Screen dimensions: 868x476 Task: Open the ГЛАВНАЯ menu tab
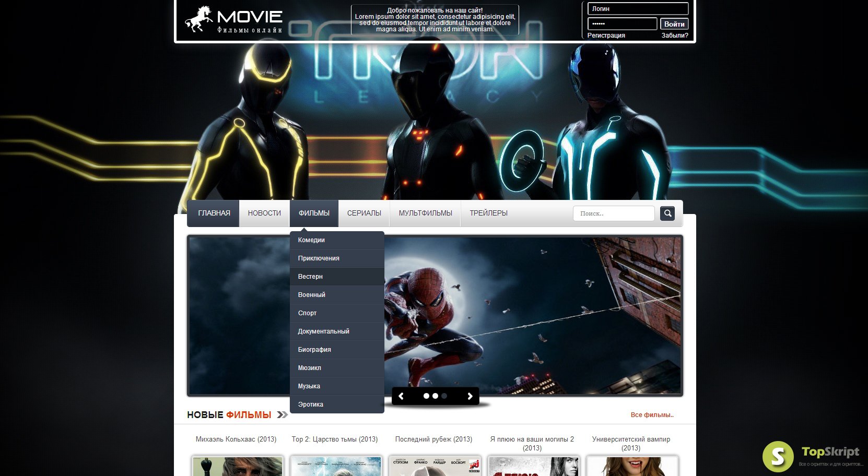click(214, 213)
